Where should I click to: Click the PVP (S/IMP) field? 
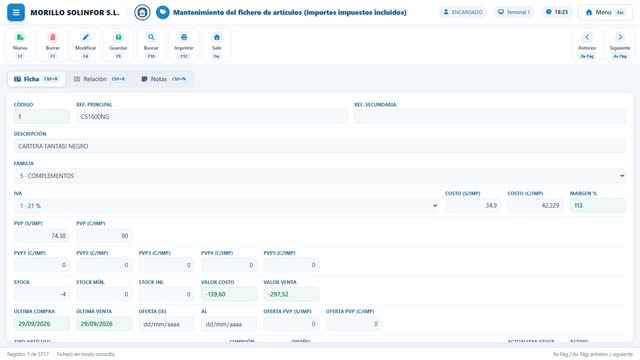(x=42, y=236)
